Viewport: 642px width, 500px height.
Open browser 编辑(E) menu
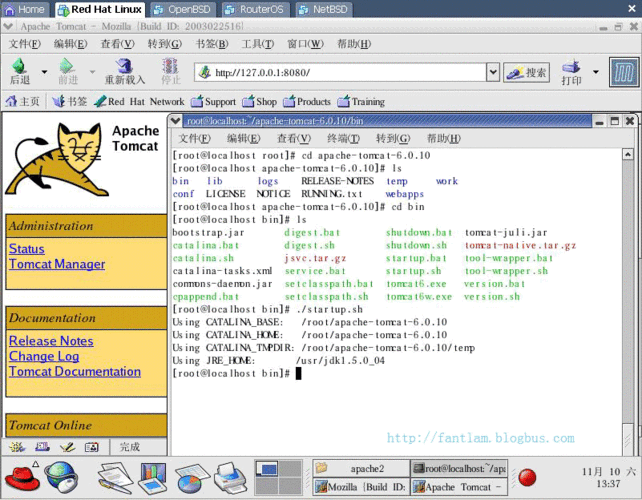click(x=70, y=44)
